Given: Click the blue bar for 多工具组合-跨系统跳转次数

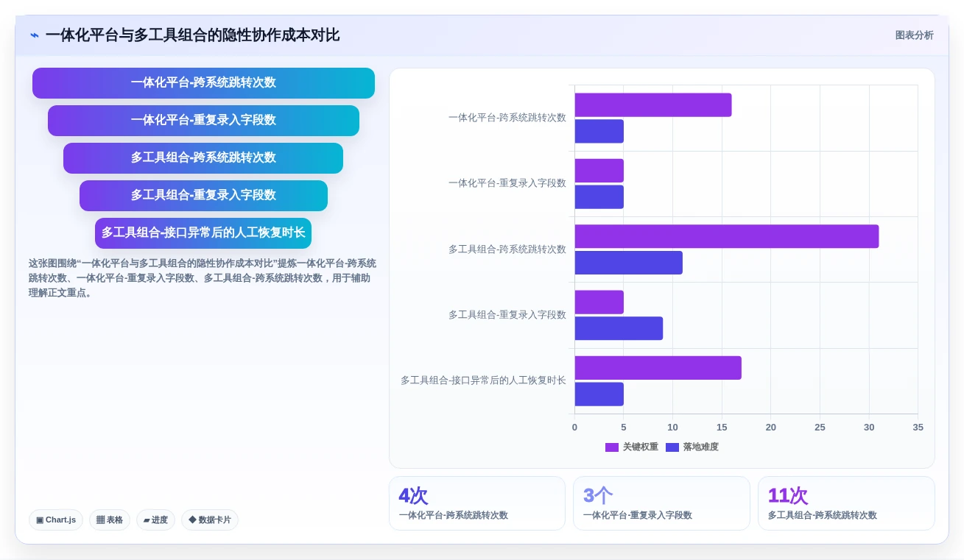Looking at the screenshot, I should [629, 263].
